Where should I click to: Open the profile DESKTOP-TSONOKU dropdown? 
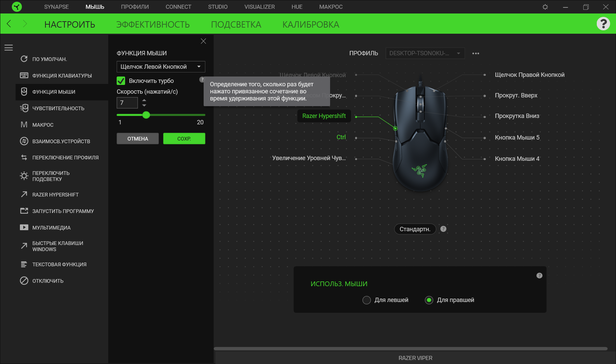[425, 53]
